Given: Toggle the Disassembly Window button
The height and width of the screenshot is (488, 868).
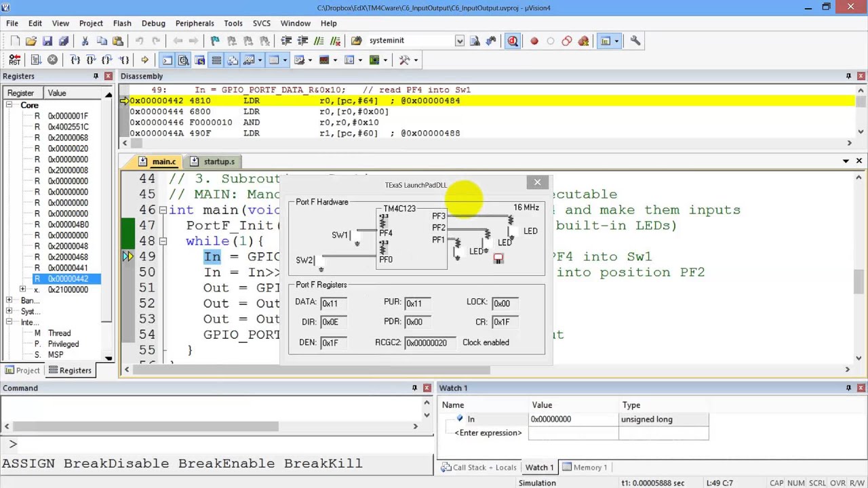Looking at the screenshot, I should [x=183, y=60].
